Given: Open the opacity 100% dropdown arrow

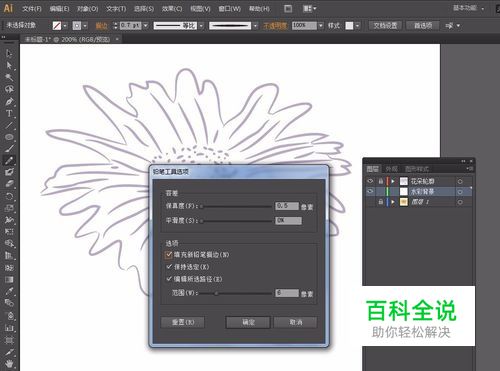Looking at the screenshot, I should pyautogui.click(x=321, y=26).
